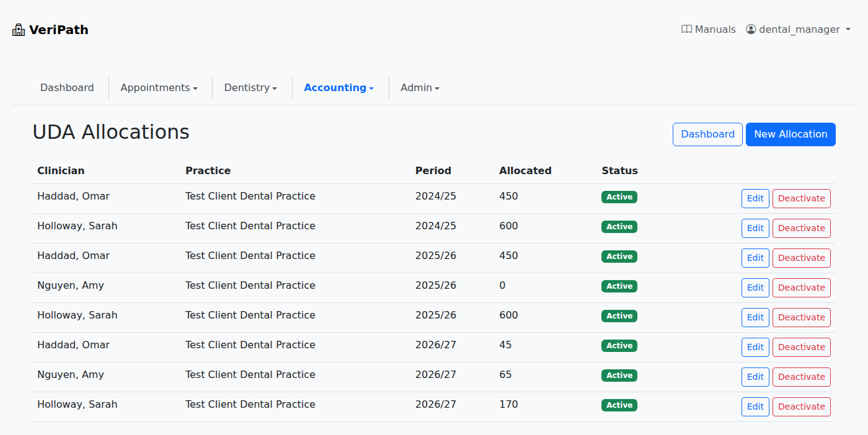This screenshot has height=435, width=868.
Task: Expand the Accounting menu
Action: [x=339, y=87]
